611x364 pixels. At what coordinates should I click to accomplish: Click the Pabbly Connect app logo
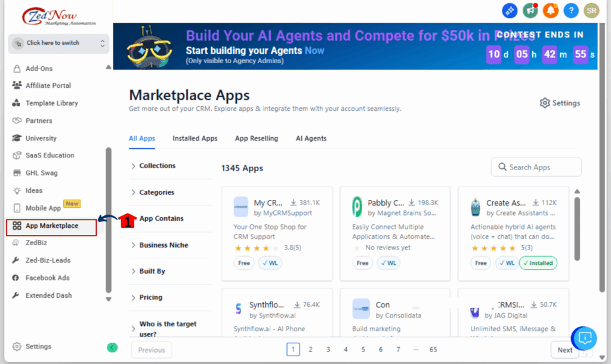[x=357, y=207]
